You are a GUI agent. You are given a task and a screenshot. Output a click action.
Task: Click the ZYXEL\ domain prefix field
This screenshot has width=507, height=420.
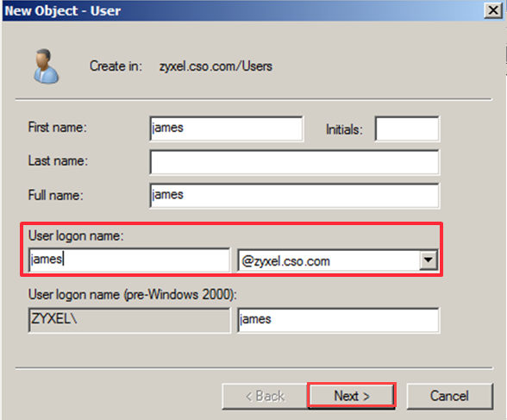(x=129, y=320)
